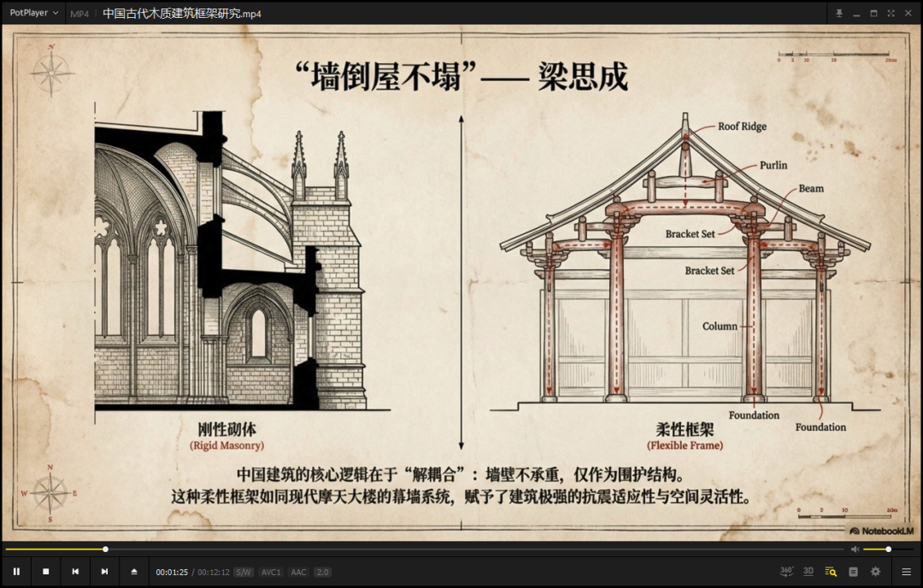This screenshot has width=923, height=588.
Task: Click the mute speaker icon
Action: [854, 548]
